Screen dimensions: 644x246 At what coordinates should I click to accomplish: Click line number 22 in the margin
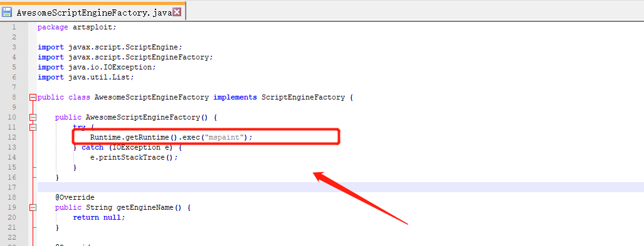(12, 237)
